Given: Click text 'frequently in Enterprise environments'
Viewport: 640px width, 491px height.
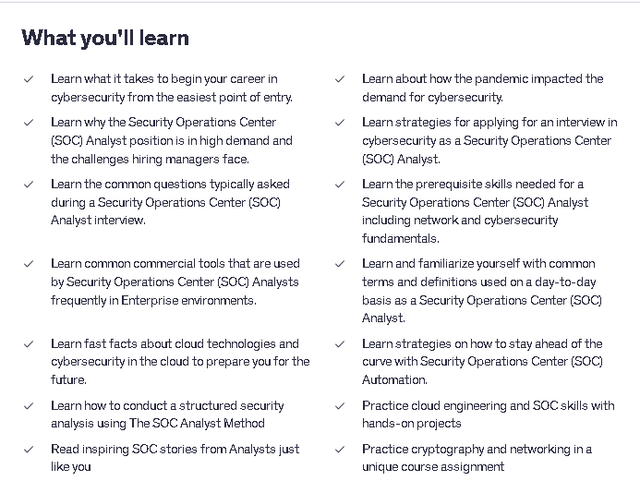Looking at the screenshot, I should pos(153,300).
